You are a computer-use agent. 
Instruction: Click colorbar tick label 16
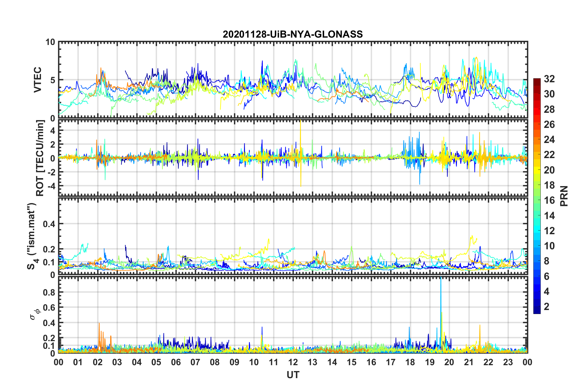549,200
